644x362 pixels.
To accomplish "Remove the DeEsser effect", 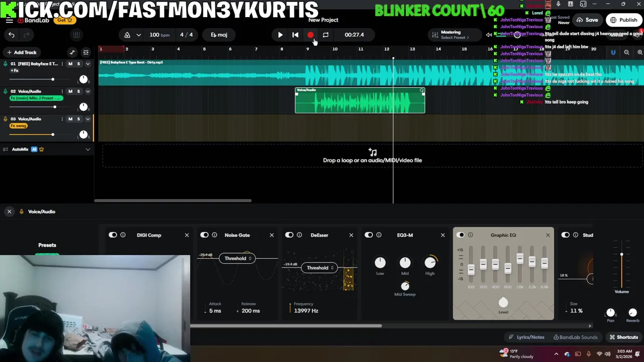I will [351, 235].
